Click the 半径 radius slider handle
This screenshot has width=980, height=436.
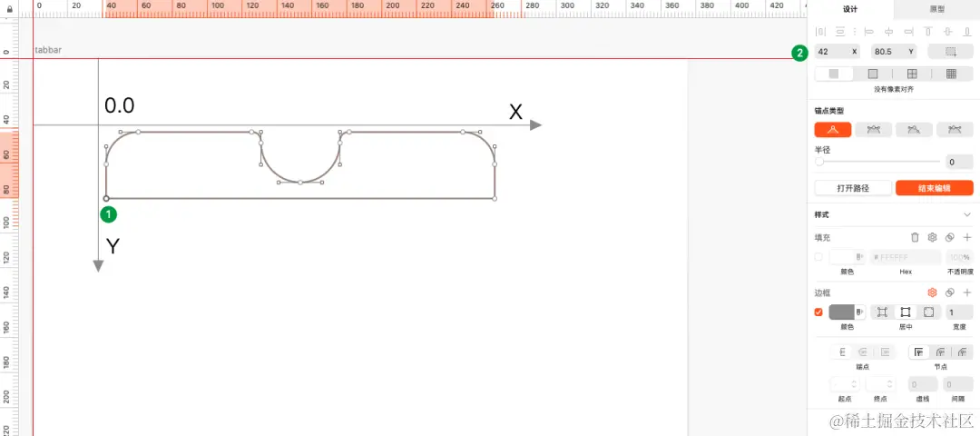click(x=818, y=162)
